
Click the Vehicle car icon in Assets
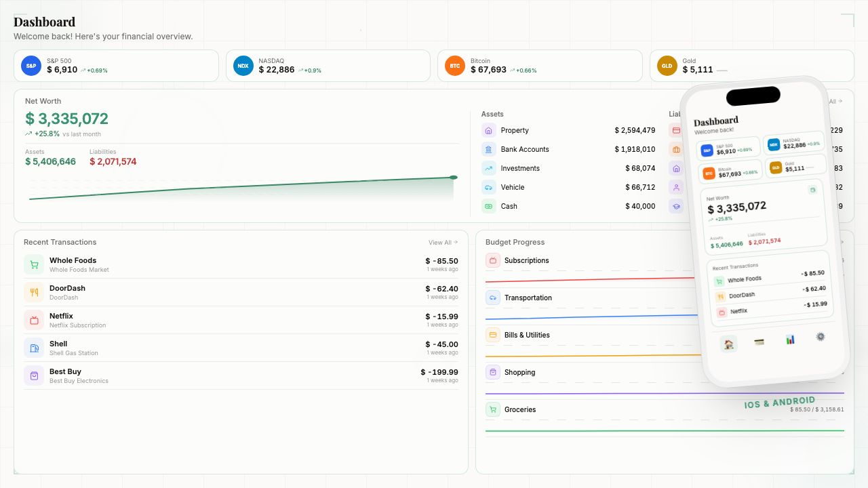(x=489, y=187)
